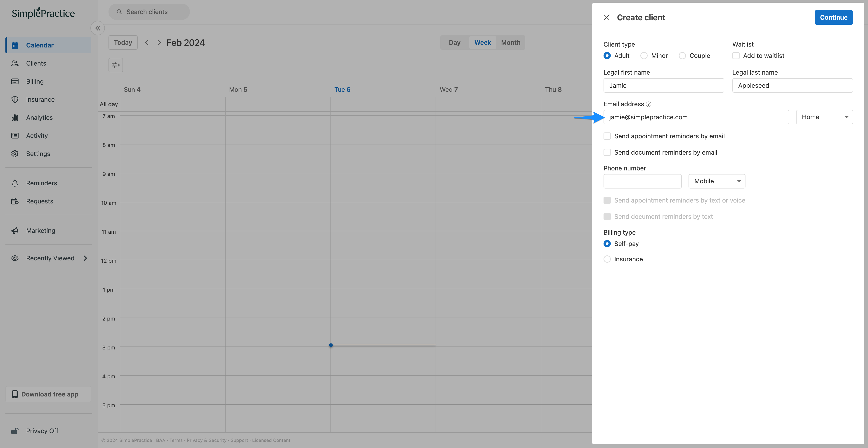Select the Minor client type
The height and width of the screenshot is (448, 868).
pos(644,56)
